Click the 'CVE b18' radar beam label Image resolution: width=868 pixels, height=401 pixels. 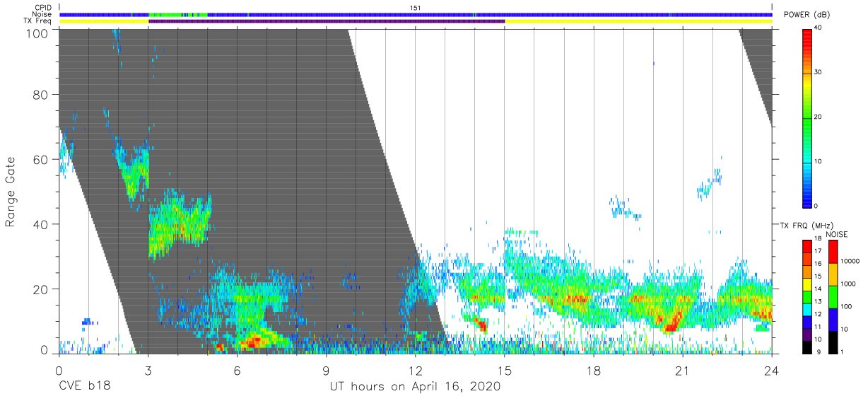[84, 387]
